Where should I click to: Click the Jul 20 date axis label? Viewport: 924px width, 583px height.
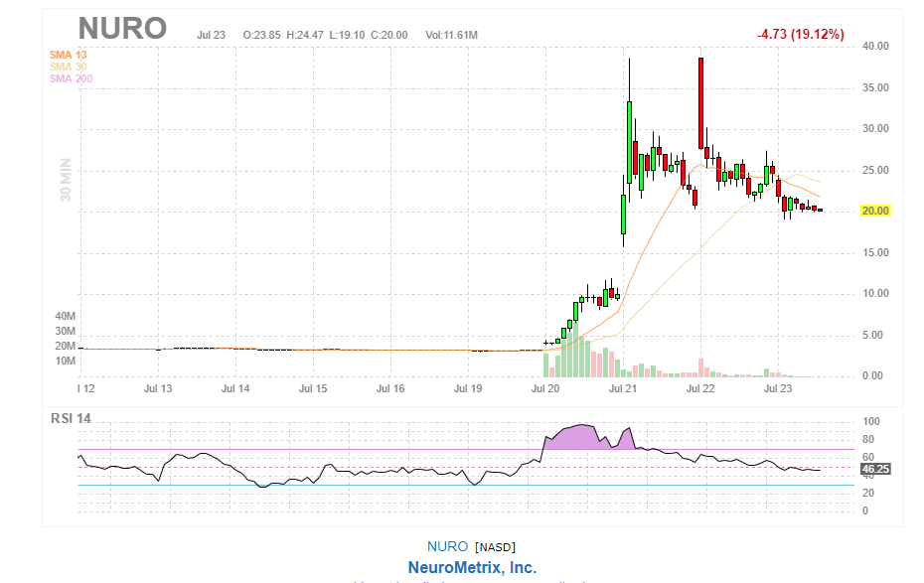click(545, 388)
